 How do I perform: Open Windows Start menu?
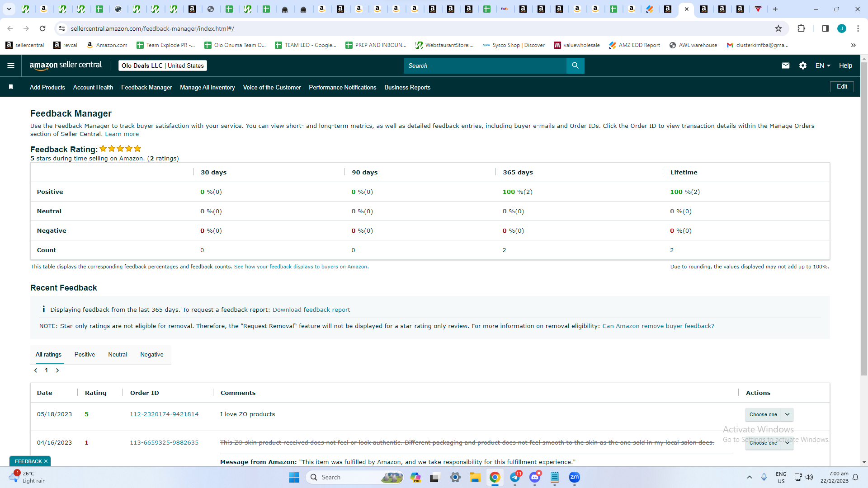coord(294,477)
